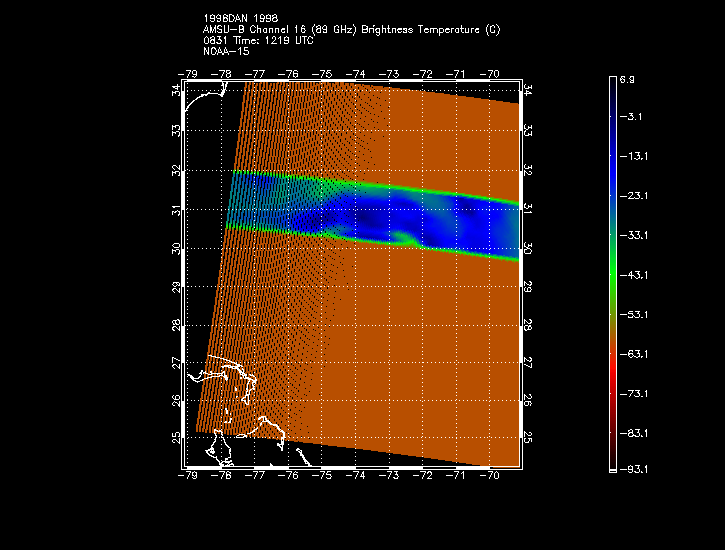Click the '31' latitude label on left axis
The height and width of the screenshot is (550, 725).
(x=176, y=210)
